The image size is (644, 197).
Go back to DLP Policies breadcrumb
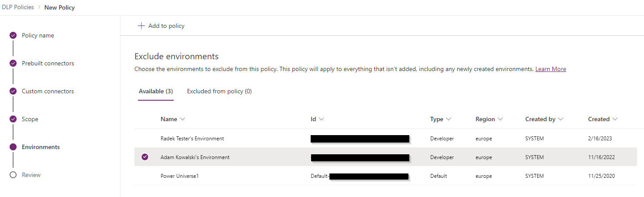pyautogui.click(x=18, y=7)
